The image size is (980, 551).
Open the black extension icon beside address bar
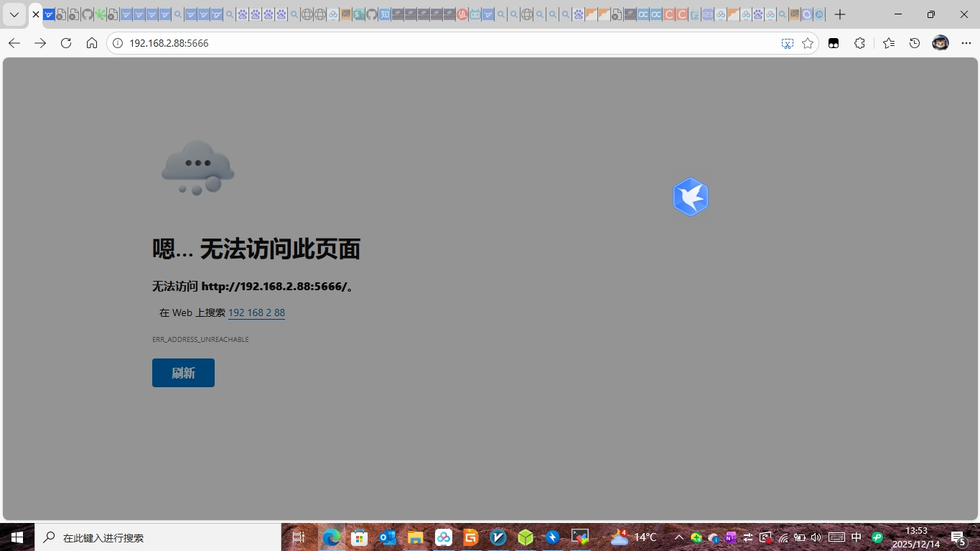point(834,43)
